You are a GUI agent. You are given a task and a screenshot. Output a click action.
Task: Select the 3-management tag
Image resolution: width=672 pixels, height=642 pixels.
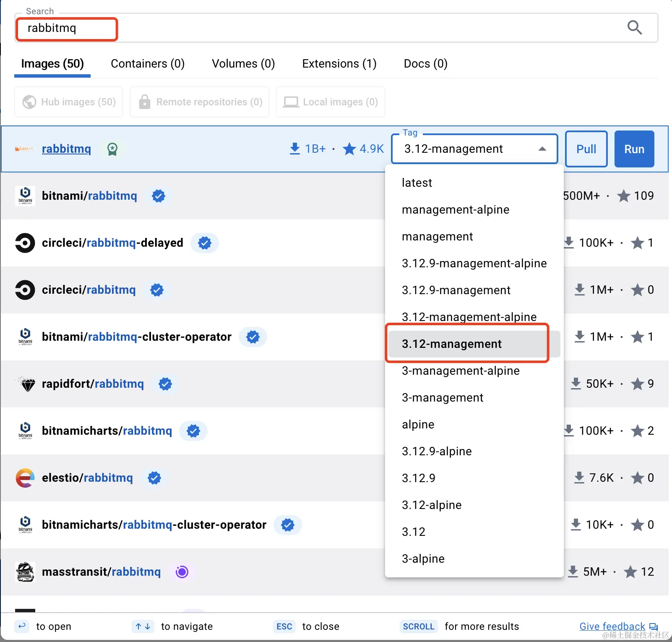(x=474, y=398)
